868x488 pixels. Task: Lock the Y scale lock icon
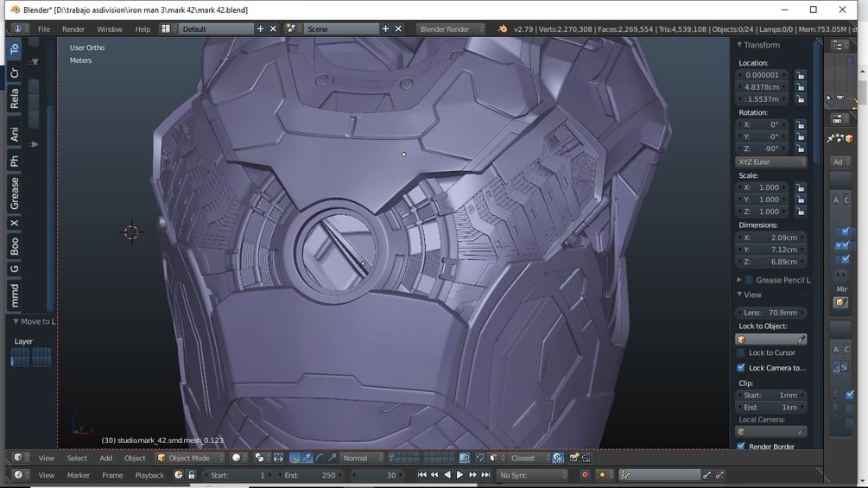coord(801,200)
